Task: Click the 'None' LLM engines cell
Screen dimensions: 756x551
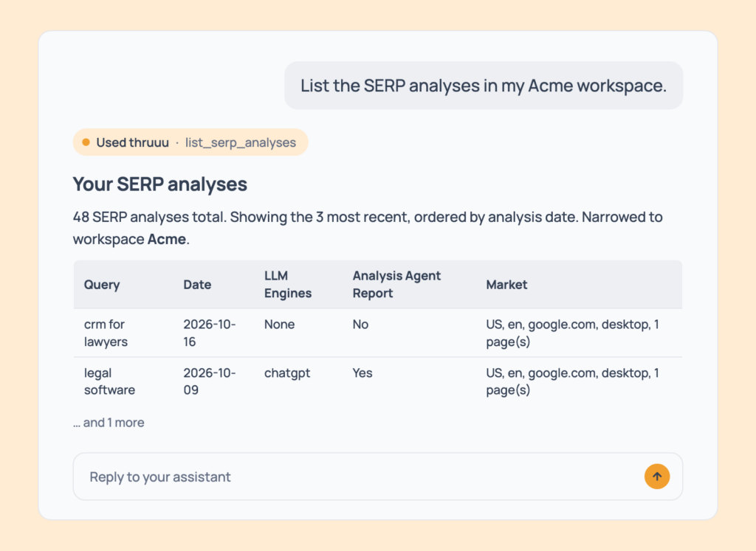Action: 279,324
